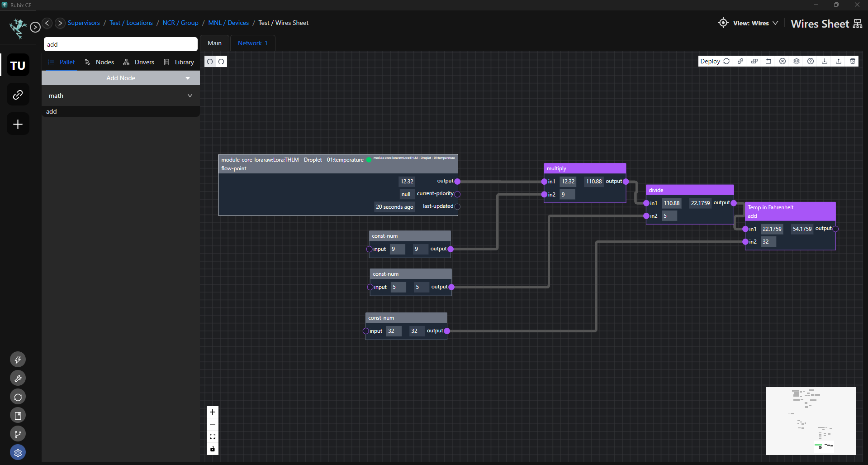
Task: Click the refresh sync sidebar icon
Action: (18, 397)
